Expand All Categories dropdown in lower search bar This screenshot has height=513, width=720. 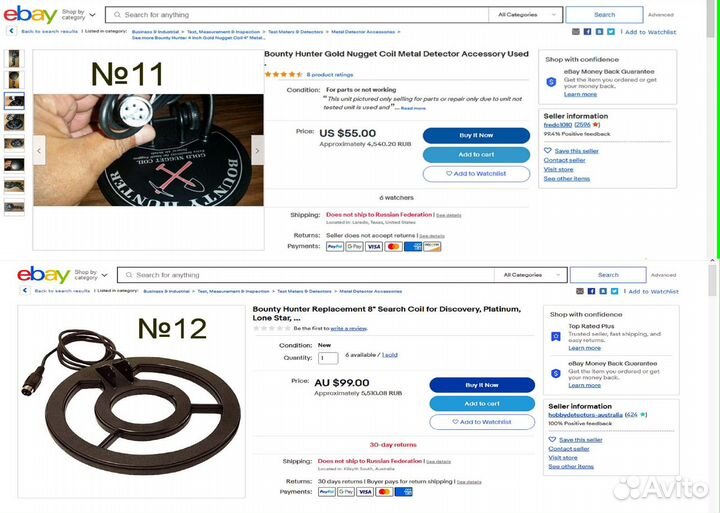click(531, 275)
